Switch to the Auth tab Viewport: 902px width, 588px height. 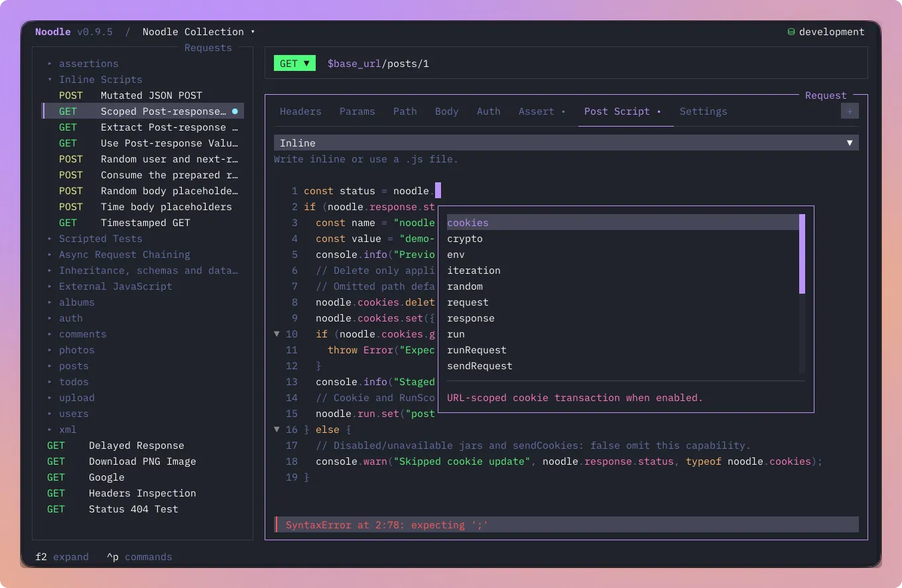pyautogui.click(x=488, y=111)
